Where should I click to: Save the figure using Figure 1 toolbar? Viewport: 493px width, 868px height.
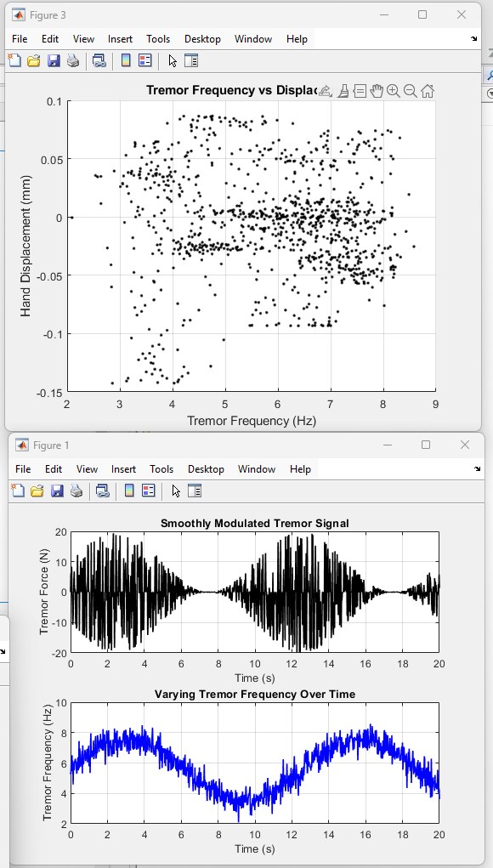(x=57, y=491)
